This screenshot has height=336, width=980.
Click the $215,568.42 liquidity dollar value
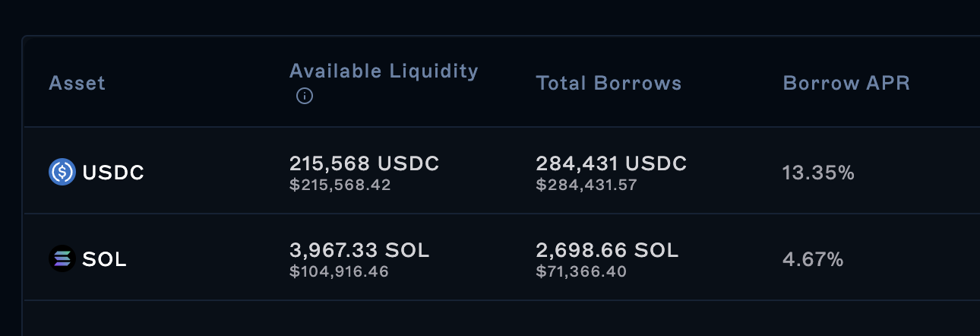click(x=340, y=185)
